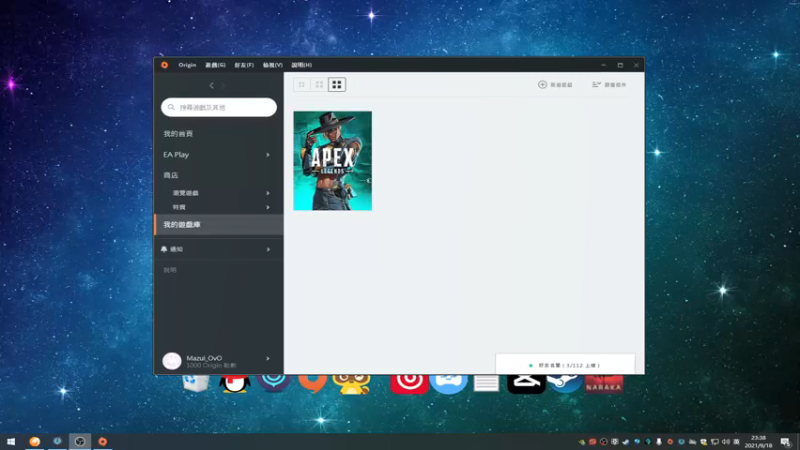Viewport: 800px width, 450px height.
Task: Open the 檢視(V) menu
Action: click(272, 65)
